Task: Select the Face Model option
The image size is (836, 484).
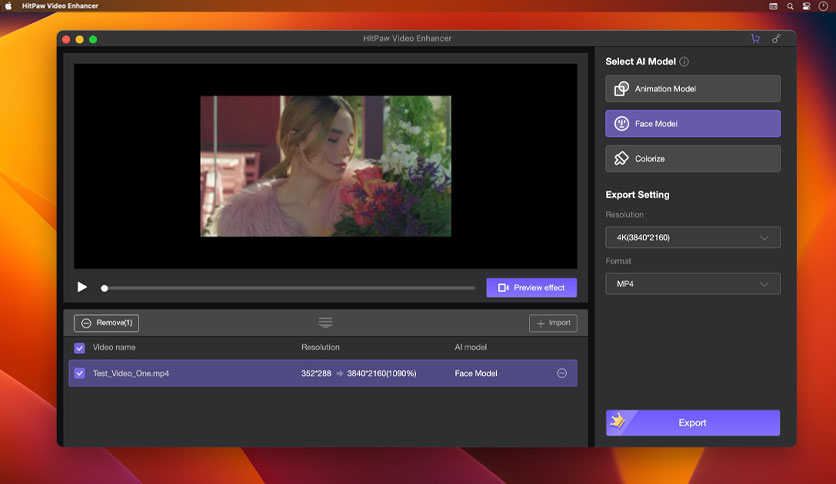Action: click(x=693, y=124)
